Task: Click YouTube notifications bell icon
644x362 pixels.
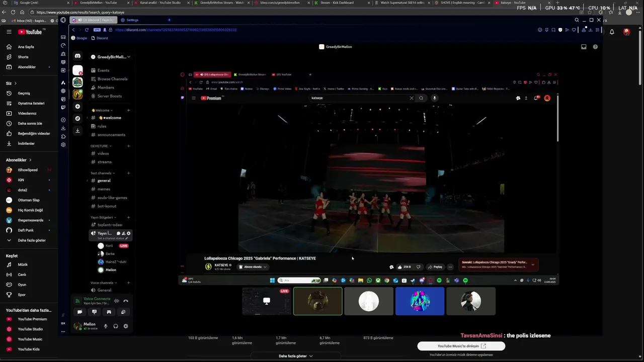Action: click(612, 32)
